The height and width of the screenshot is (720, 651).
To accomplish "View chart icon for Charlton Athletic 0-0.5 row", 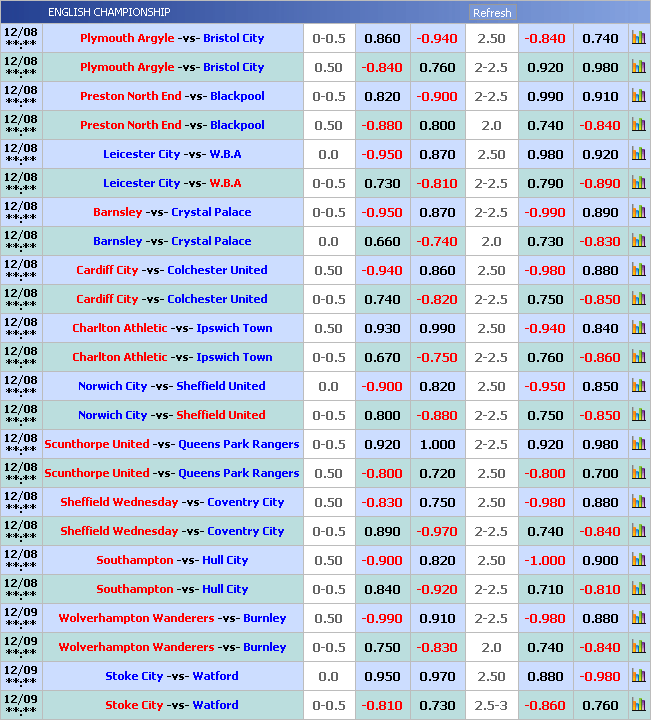I will click(639, 357).
